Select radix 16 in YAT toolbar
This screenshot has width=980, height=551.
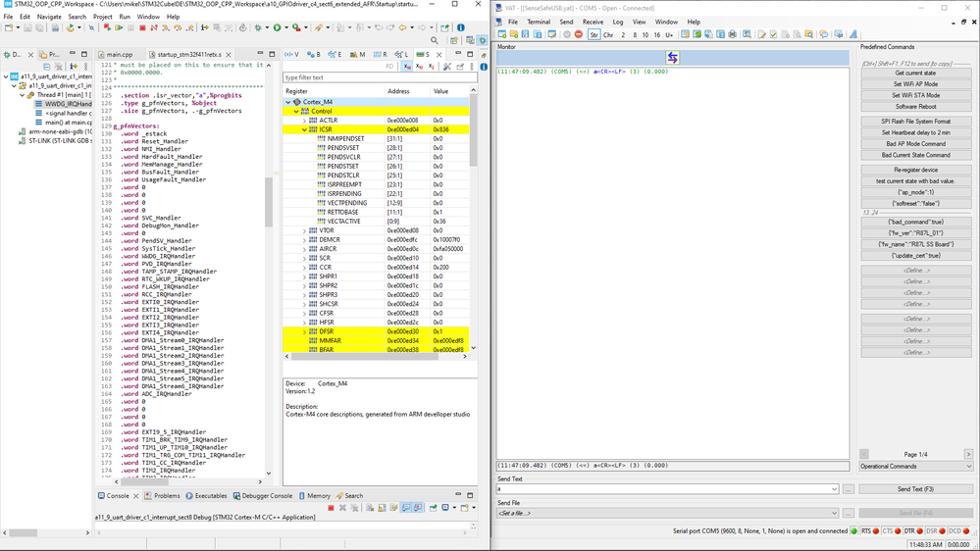[x=657, y=35]
